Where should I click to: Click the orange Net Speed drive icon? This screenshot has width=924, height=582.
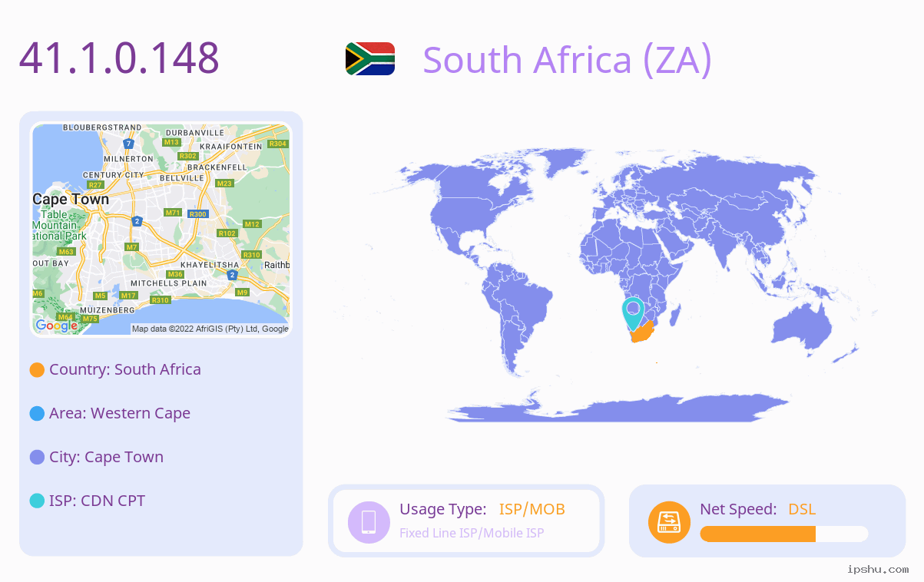click(x=669, y=522)
